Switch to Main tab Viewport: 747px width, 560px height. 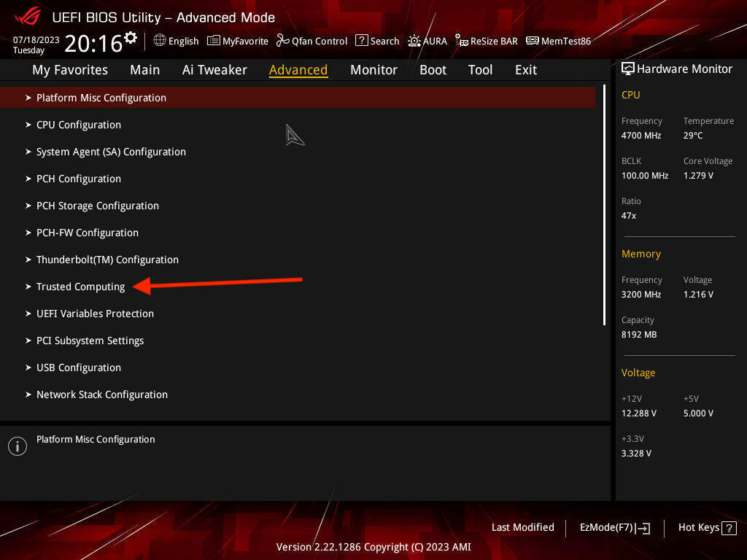click(145, 70)
